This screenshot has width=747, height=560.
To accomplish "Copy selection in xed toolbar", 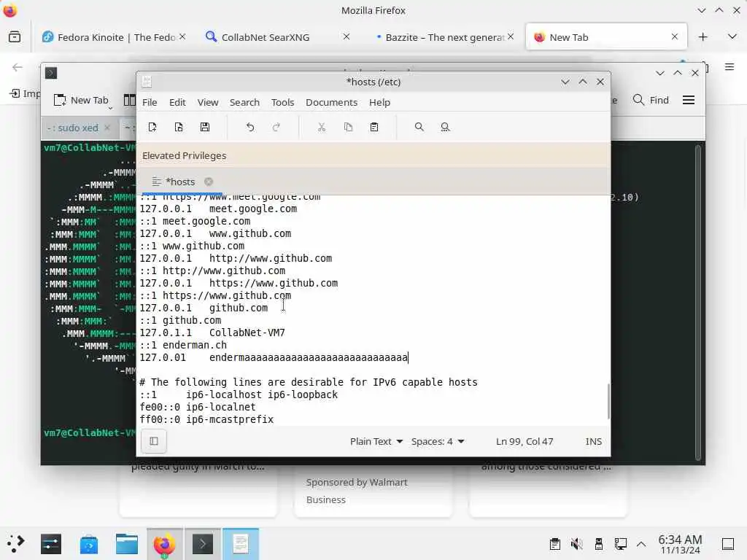I will pyautogui.click(x=348, y=127).
